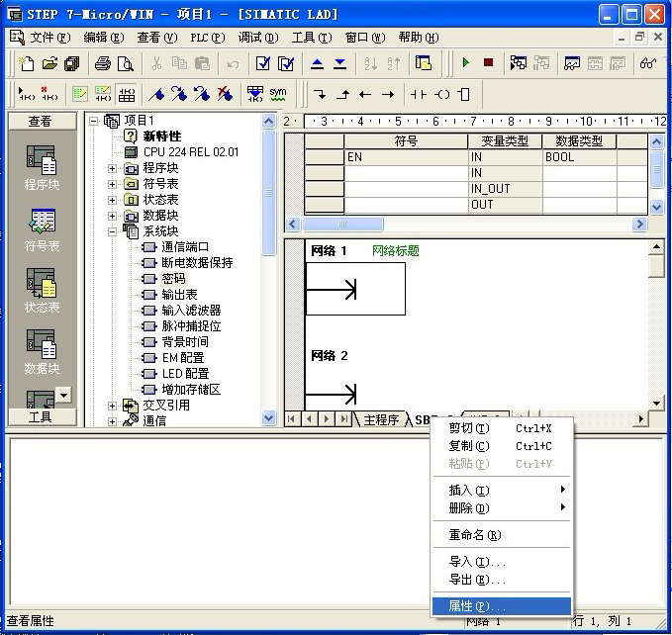The height and width of the screenshot is (635, 672).
Task: Select CPU 224 REL 02.01 item
Action: coord(191,152)
